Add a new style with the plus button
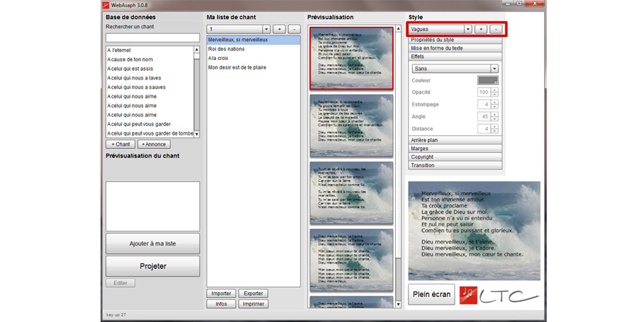Image resolution: width=644 pixels, height=322 pixels. (x=481, y=29)
